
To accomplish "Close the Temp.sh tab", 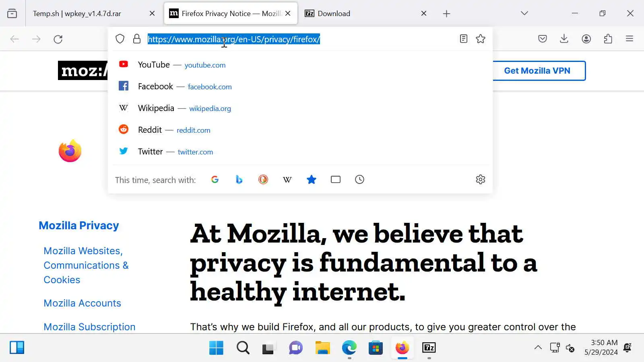I will (x=152, y=13).
